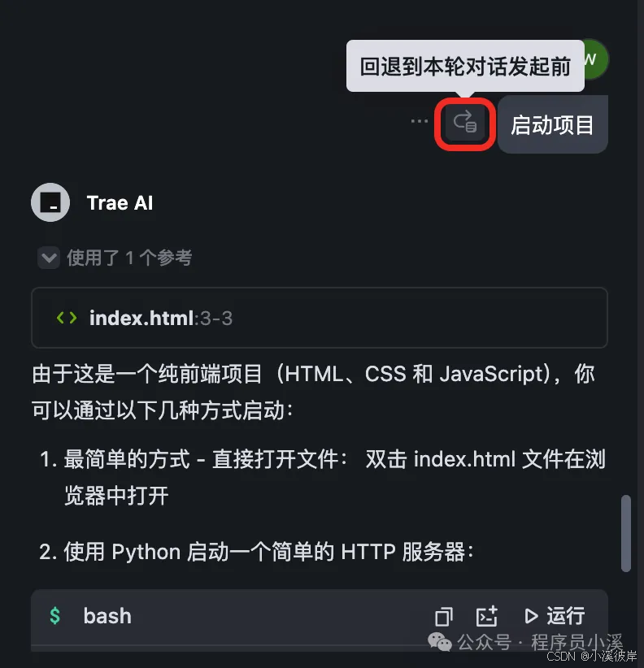Screen dimensions: 644x668
Task: Open the index.html:3-3 reference card
Action: click(x=320, y=318)
